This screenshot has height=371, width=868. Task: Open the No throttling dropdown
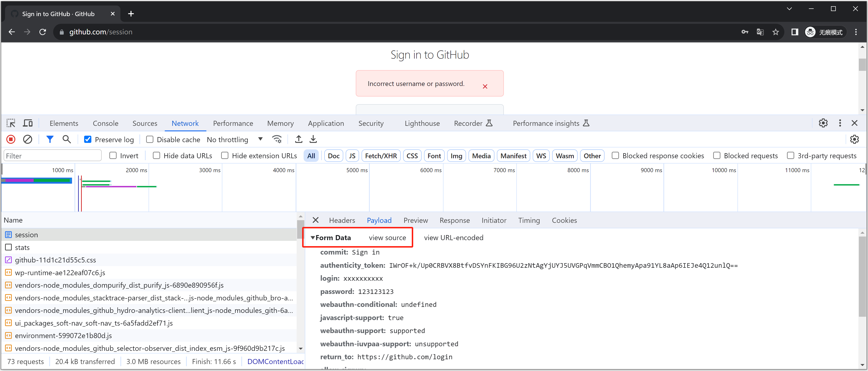235,139
